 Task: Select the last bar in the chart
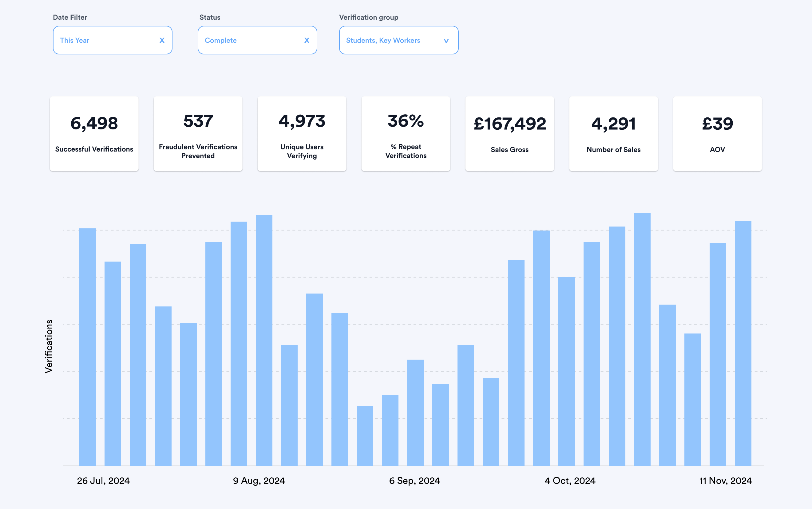click(x=743, y=343)
